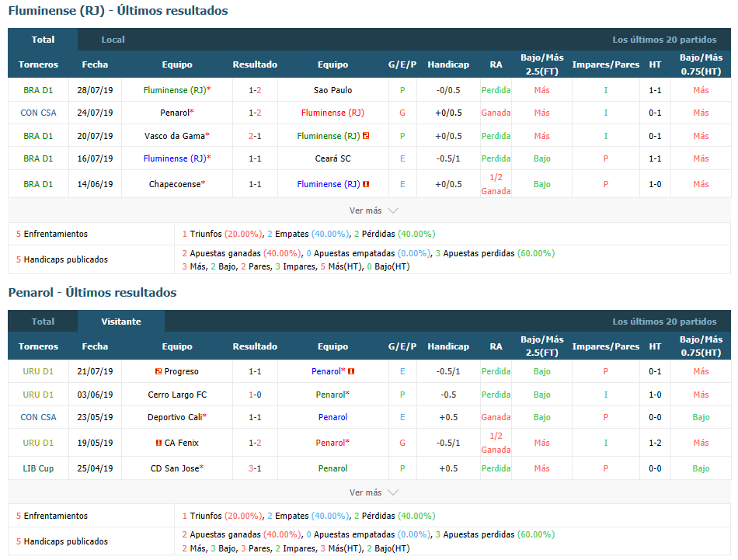Image resolution: width=738 pixels, height=560 pixels.
Task: Click the 2-1 result for Vasco da Gama
Action: tap(255, 136)
